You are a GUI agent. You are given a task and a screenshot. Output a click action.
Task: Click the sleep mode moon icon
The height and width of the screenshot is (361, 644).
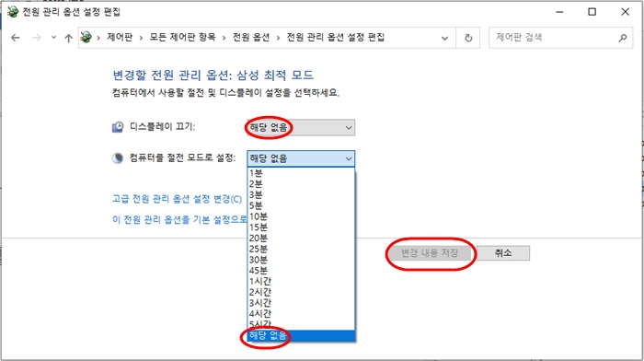[118, 158]
